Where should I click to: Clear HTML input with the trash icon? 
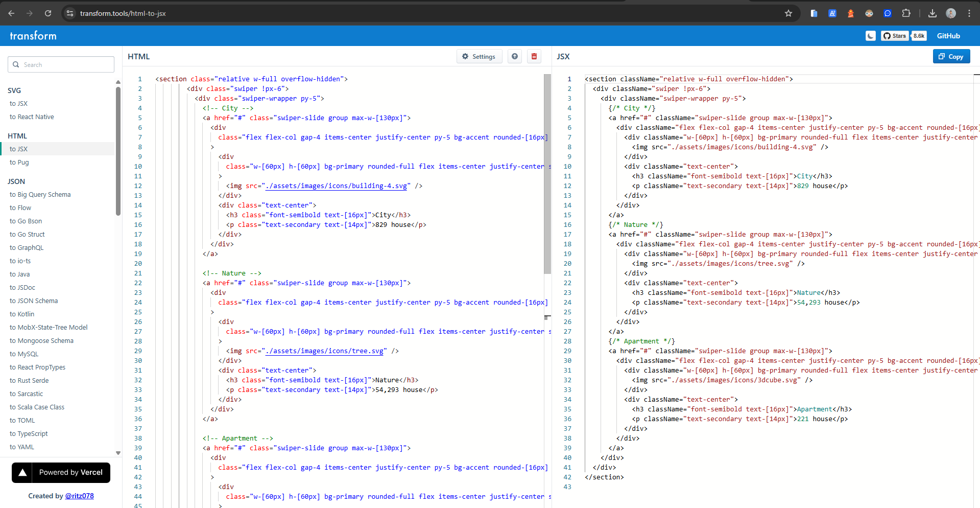point(534,57)
